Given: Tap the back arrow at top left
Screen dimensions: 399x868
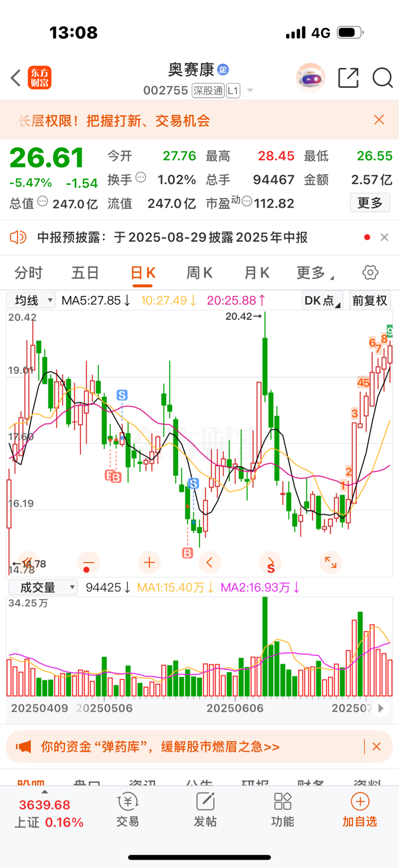Looking at the screenshot, I should [x=16, y=78].
